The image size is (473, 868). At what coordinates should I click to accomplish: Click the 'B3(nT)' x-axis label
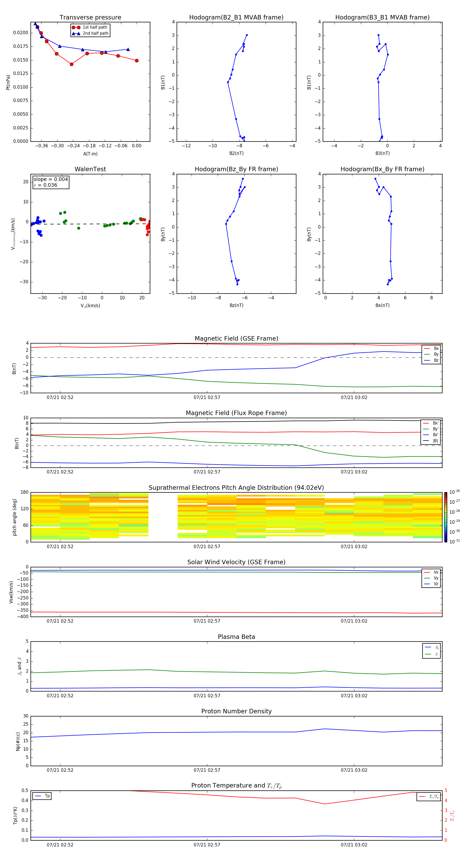pos(382,153)
